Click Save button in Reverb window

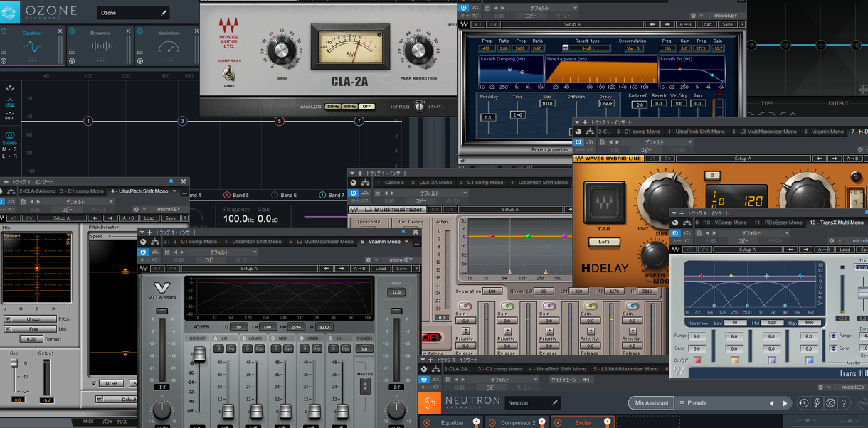pos(726,24)
